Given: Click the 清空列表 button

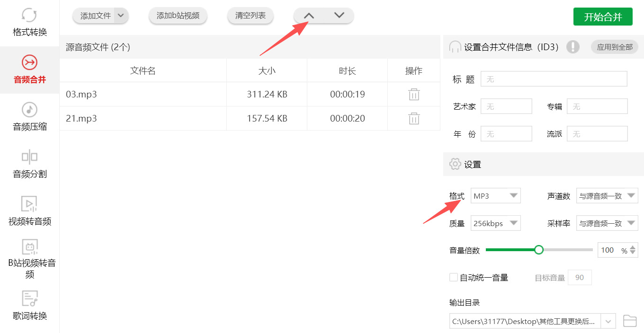Looking at the screenshot, I should [250, 16].
